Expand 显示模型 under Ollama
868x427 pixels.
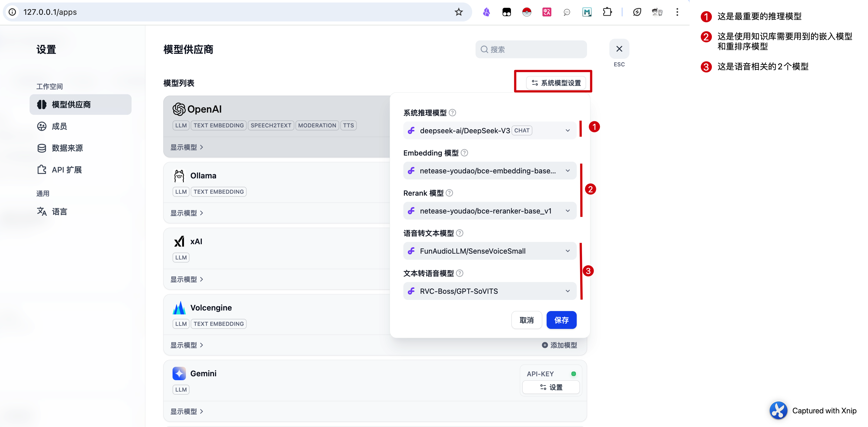(x=187, y=213)
